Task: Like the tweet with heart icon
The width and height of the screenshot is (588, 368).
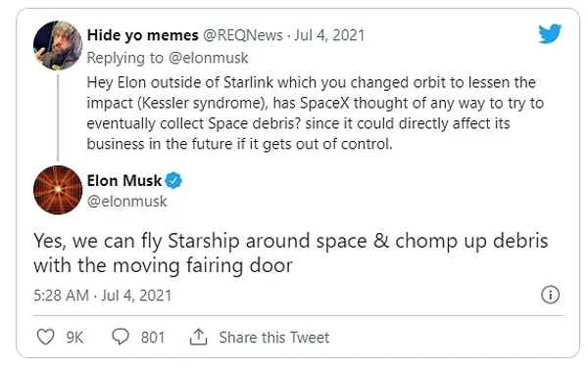Action: point(46,337)
